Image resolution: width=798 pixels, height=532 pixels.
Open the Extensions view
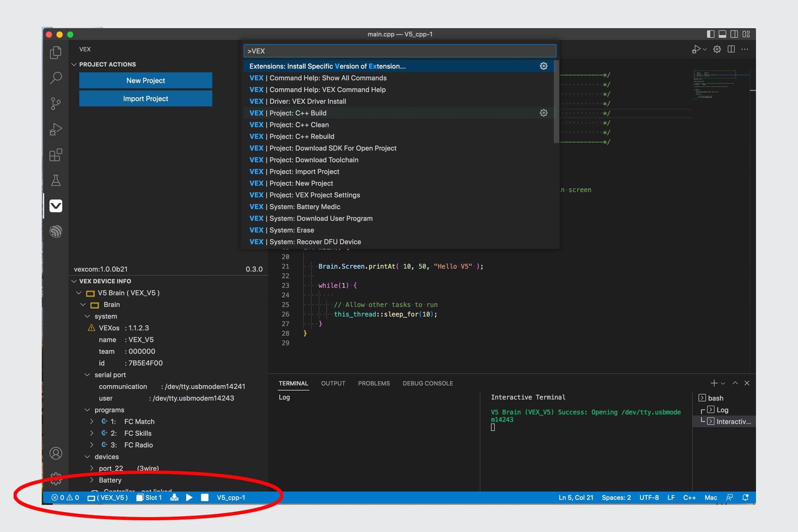click(x=56, y=155)
